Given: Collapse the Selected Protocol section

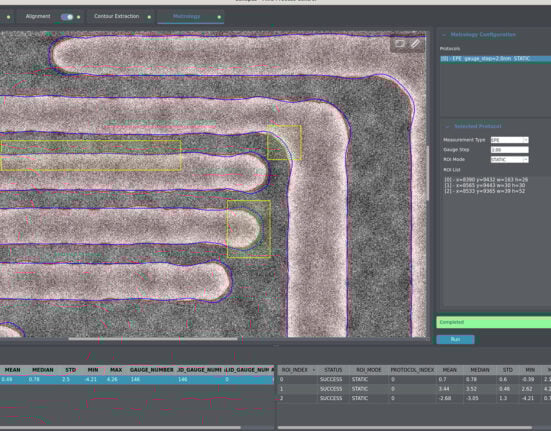Looking at the screenshot, I should (x=448, y=126).
